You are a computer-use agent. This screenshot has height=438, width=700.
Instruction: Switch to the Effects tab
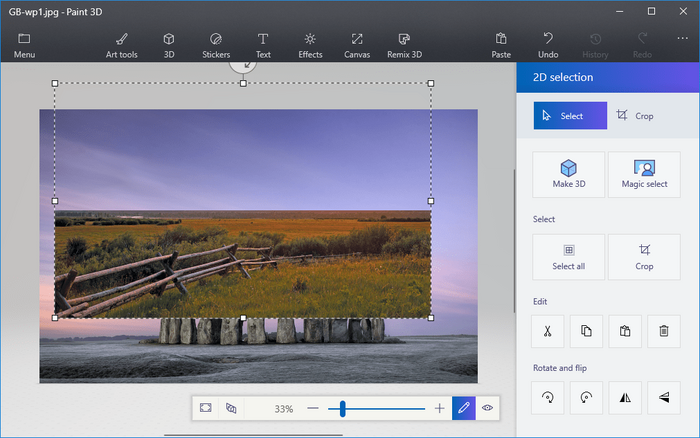pyautogui.click(x=310, y=45)
